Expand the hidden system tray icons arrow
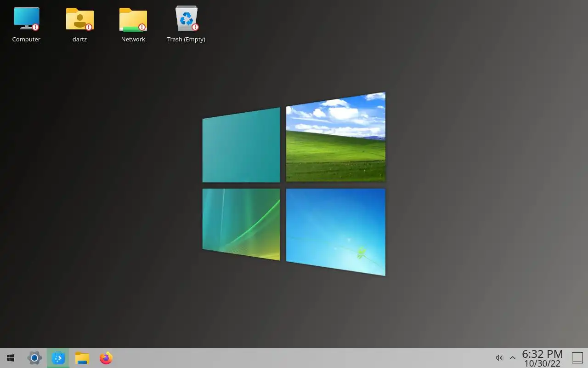 (x=513, y=358)
